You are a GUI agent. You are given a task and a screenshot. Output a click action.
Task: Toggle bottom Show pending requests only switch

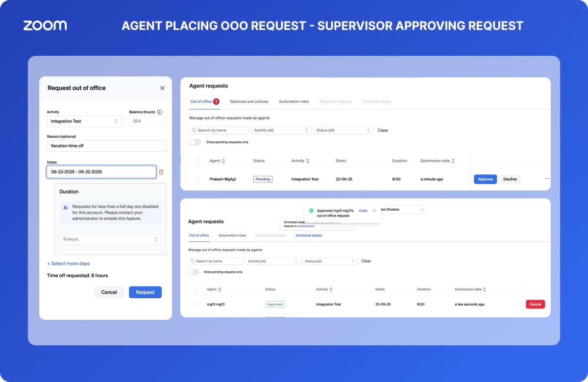click(194, 272)
